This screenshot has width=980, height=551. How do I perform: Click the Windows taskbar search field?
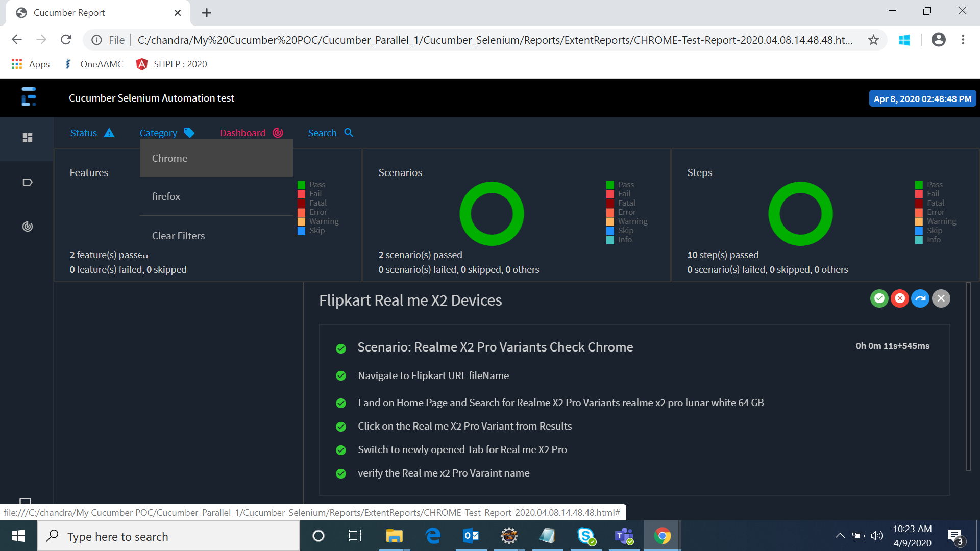coord(168,536)
